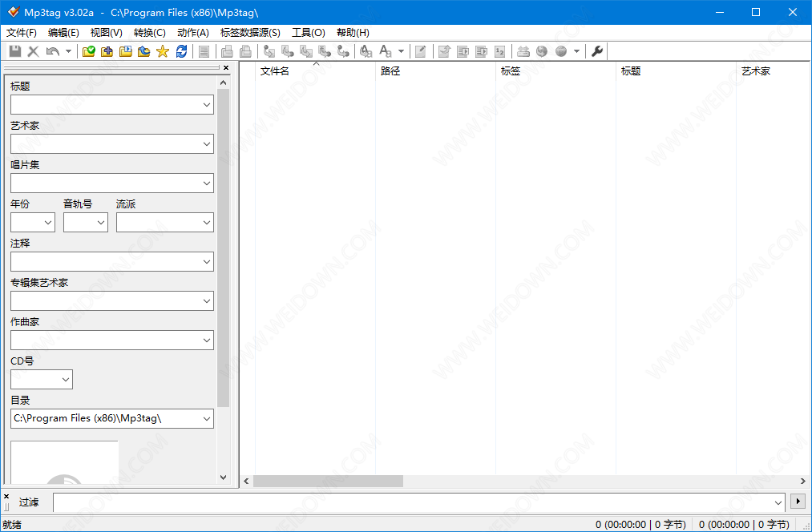Click the change directory folder icon
812x532 pixels.
(x=89, y=51)
